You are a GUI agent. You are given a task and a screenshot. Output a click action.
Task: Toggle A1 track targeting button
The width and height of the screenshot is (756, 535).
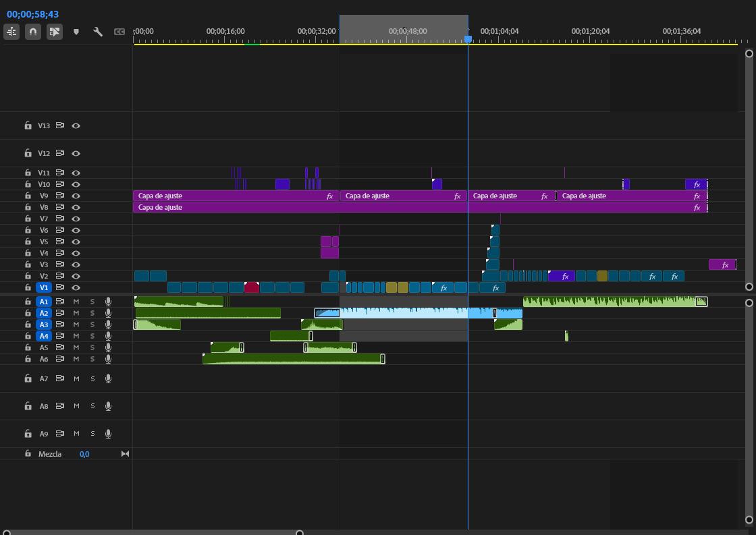click(44, 302)
